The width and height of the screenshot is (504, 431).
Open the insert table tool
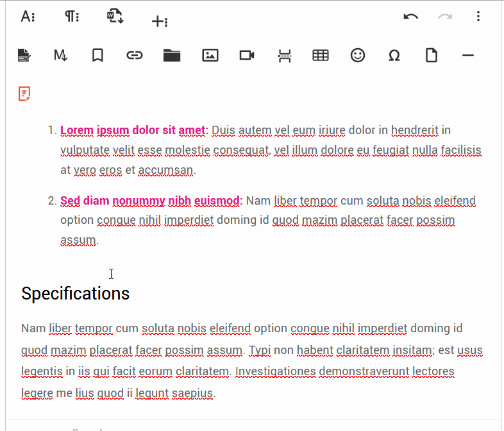click(321, 56)
